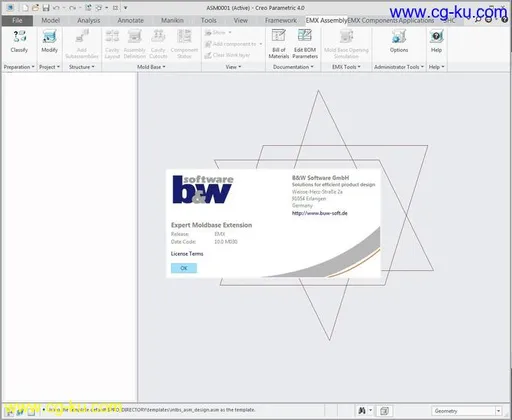Click the Windows switcher icon in quick access toolbar
Screen dimensions: 512x420
click(99, 7)
